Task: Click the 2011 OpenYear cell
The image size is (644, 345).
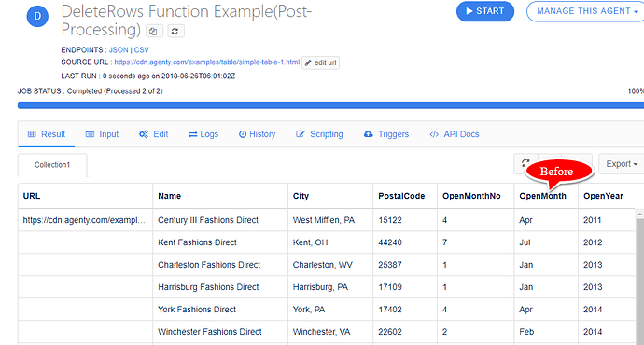Action: [x=607, y=220]
